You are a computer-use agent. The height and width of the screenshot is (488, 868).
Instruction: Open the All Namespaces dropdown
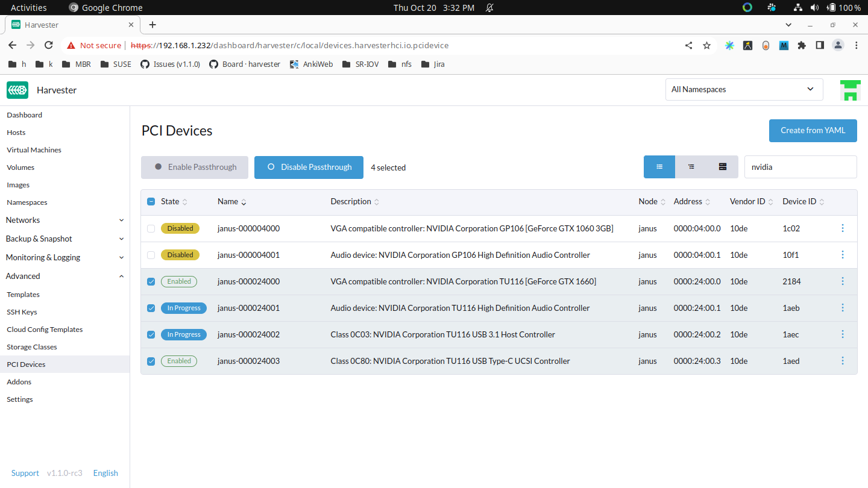(x=744, y=89)
